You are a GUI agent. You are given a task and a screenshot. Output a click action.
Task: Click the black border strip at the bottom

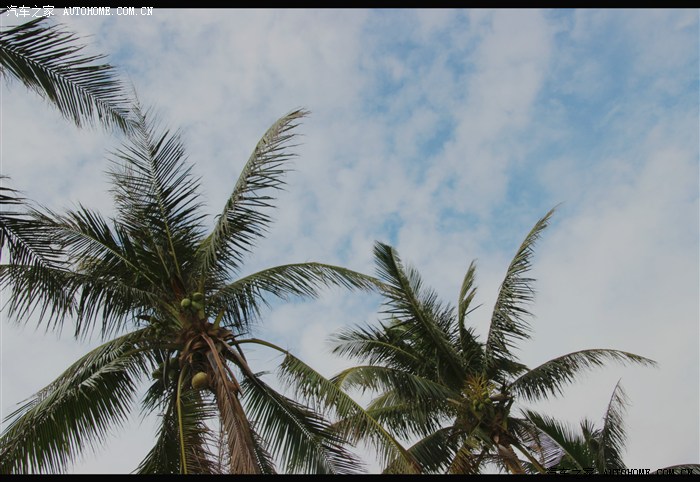(350, 477)
